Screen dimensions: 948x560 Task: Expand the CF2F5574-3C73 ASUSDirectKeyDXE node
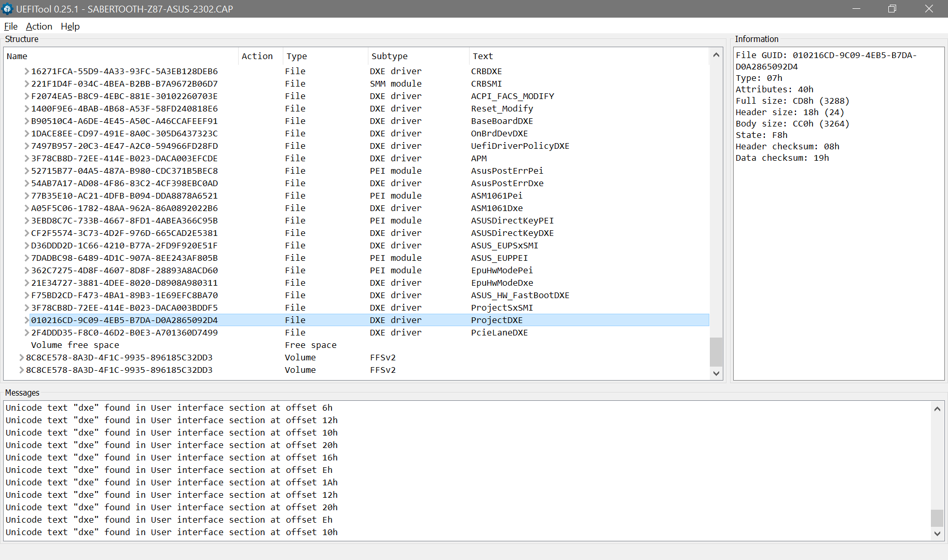[26, 233]
